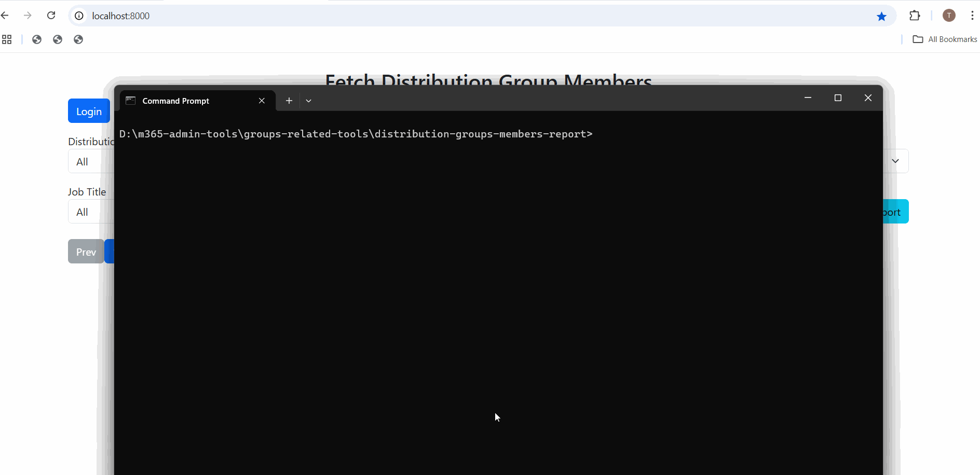Expand the terminal profile dropdown chevron
The image size is (980, 475).
[308, 101]
